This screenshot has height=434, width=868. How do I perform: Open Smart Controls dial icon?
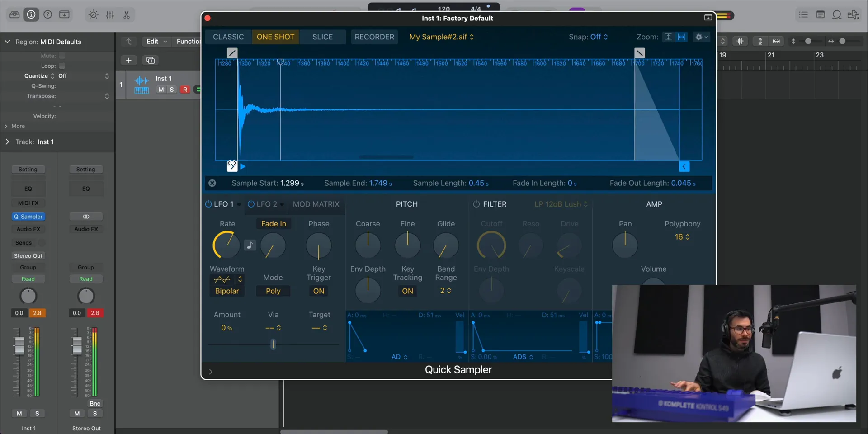pyautogui.click(x=93, y=14)
